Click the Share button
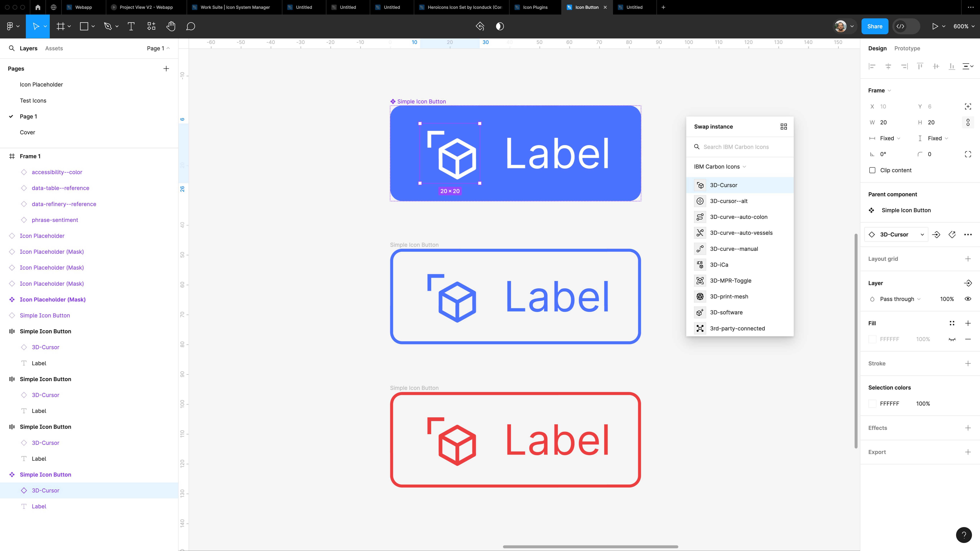The image size is (980, 551). coord(875,26)
